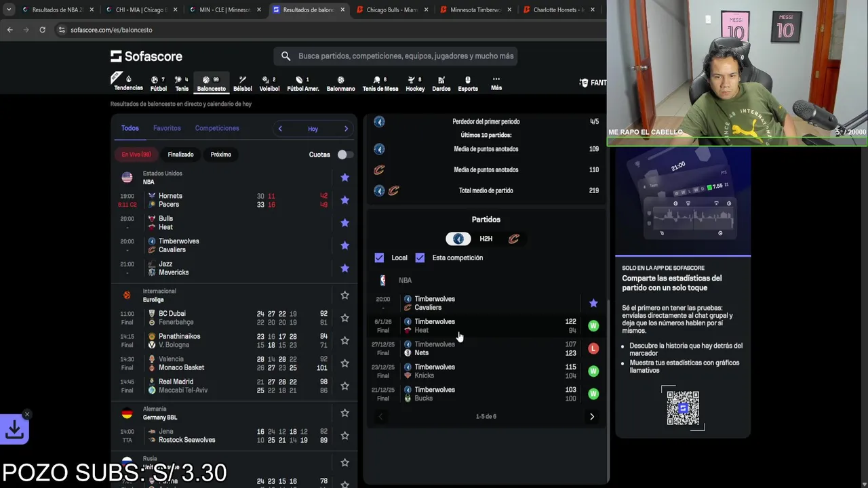Viewport: 868px width, 488px height.
Task: Select Timberwolves logo in Partidos filter
Action: pyautogui.click(x=458, y=239)
